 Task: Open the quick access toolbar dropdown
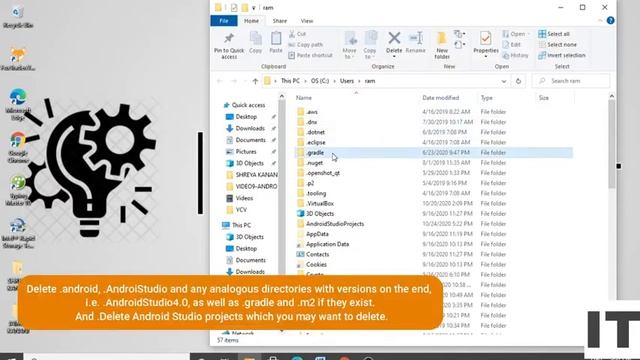[253, 8]
